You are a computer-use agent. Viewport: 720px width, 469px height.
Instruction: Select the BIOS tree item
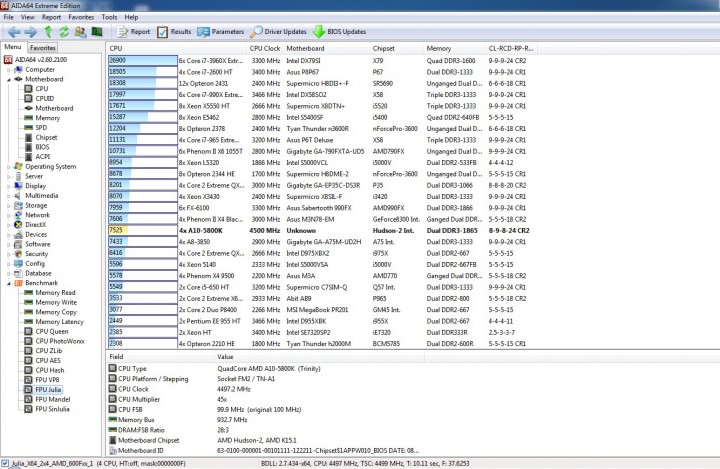(42, 147)
